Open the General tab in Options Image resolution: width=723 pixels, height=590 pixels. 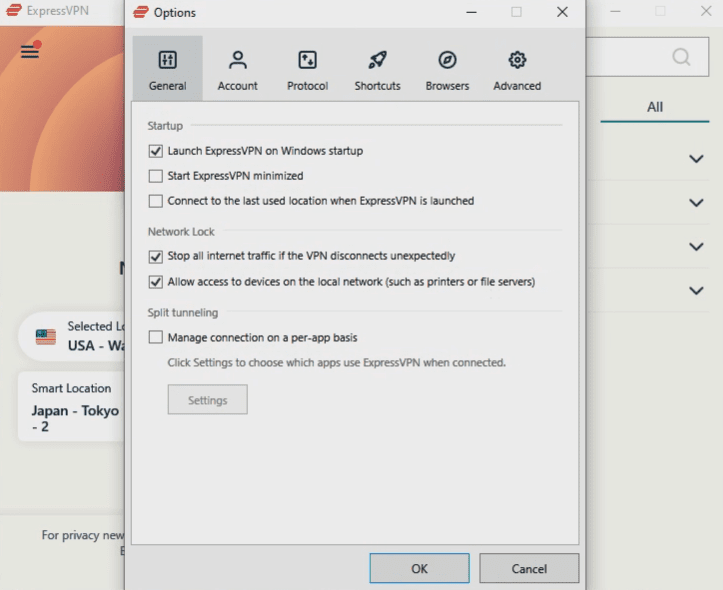tap(167, 69)
